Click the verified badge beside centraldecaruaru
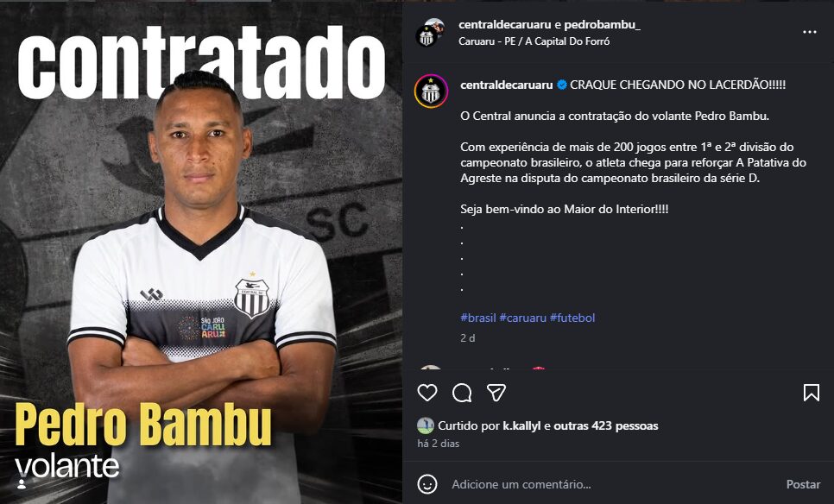The width and height of the screenshot is (834, 504). click(562, 85)
